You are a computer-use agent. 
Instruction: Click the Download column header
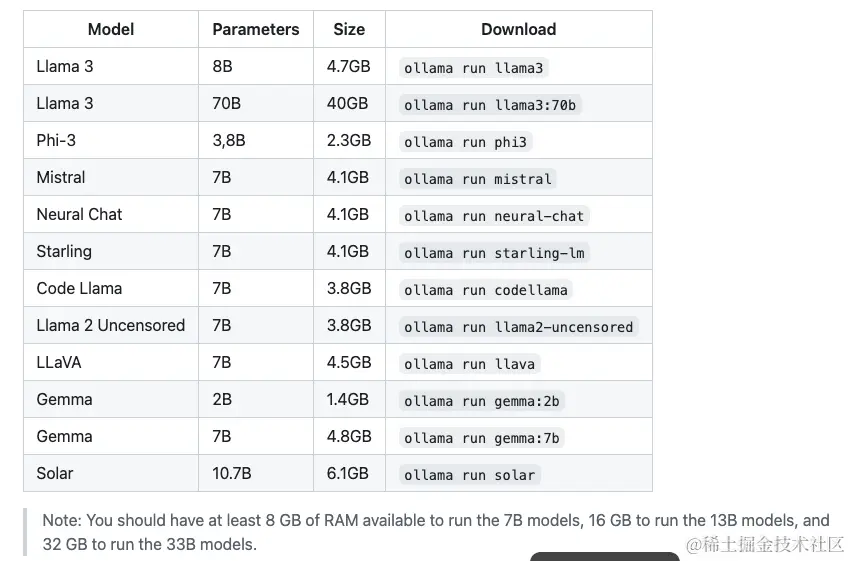(x=518, y=29)
